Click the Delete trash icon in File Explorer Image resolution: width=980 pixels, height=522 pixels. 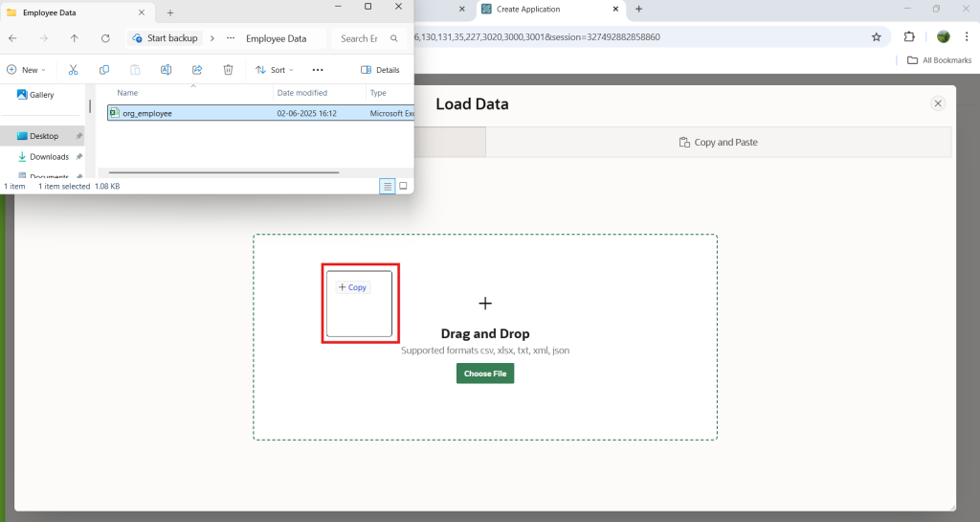coord(228,70)
